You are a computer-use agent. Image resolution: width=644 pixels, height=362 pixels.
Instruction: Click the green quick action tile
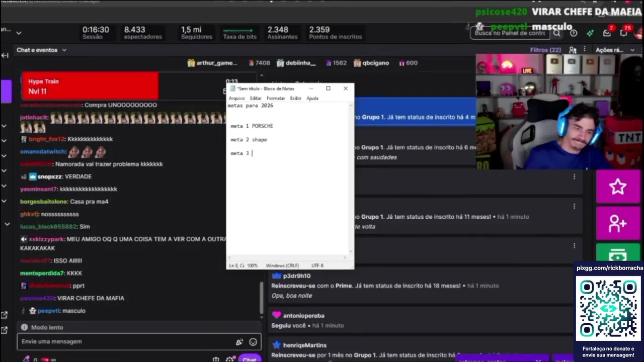coord(618,252)
